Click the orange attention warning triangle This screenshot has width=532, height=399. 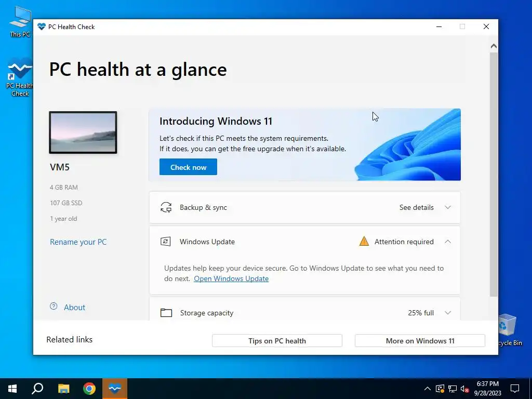pos(364,241)
